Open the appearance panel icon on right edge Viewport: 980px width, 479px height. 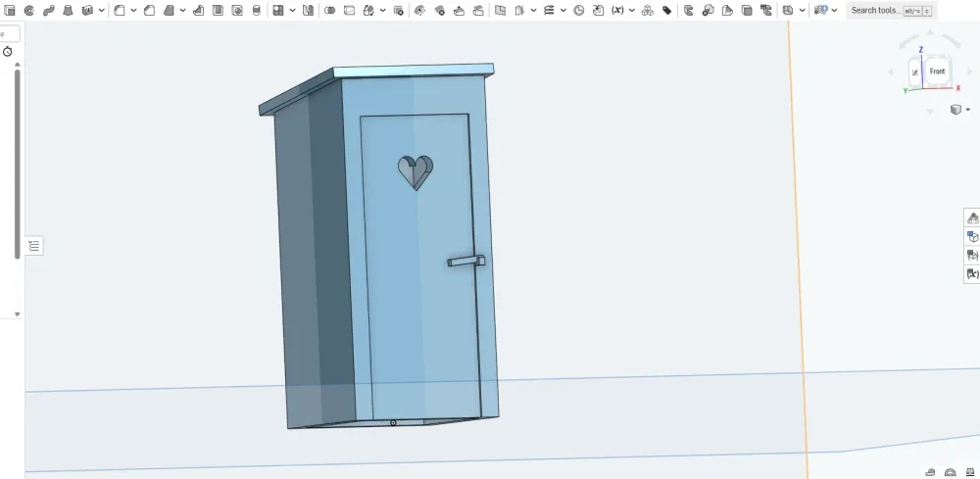(972, 217)
